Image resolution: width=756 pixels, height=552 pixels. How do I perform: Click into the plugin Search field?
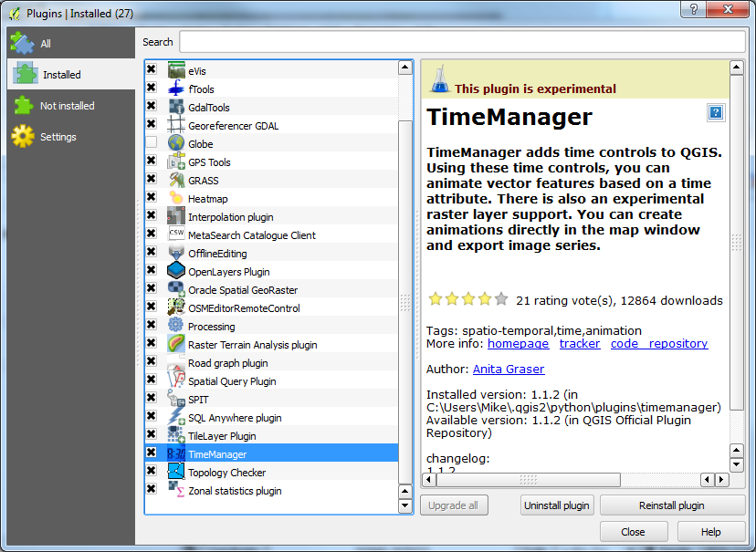point(462,42)
